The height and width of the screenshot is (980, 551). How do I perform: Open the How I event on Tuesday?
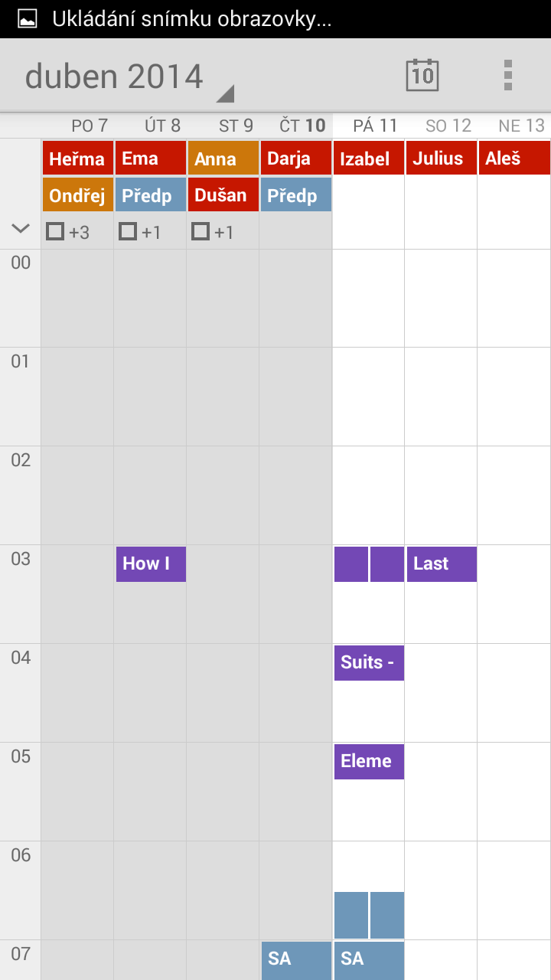coord(151,563)
